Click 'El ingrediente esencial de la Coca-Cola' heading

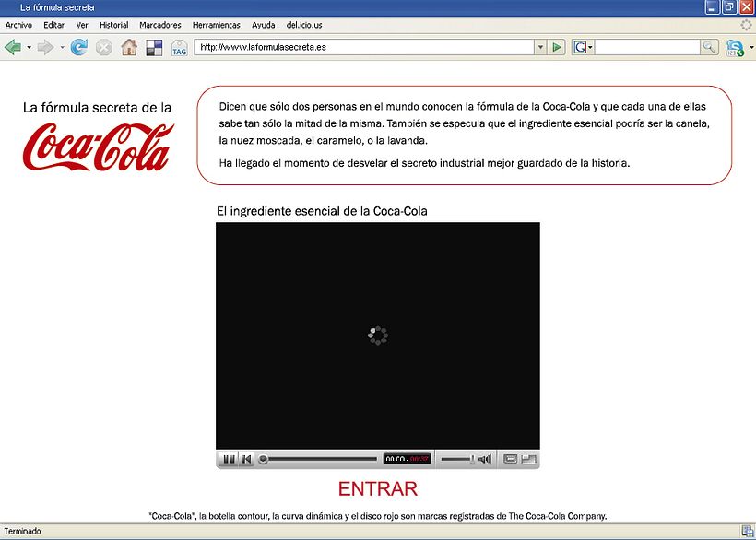[x=322, y=211]
